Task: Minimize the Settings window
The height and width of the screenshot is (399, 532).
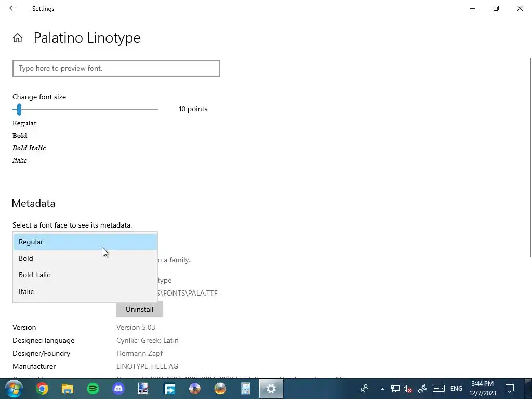Action: tap(472, 8)
